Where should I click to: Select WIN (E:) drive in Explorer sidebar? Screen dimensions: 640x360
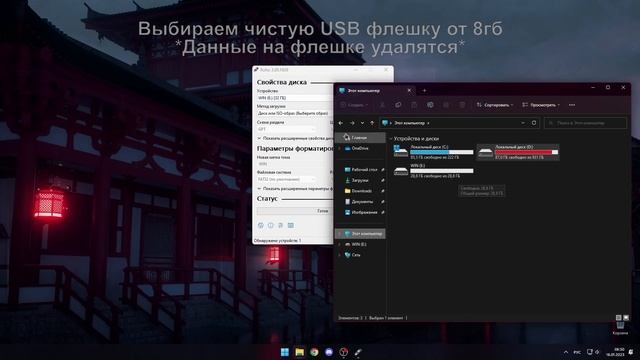360,244
